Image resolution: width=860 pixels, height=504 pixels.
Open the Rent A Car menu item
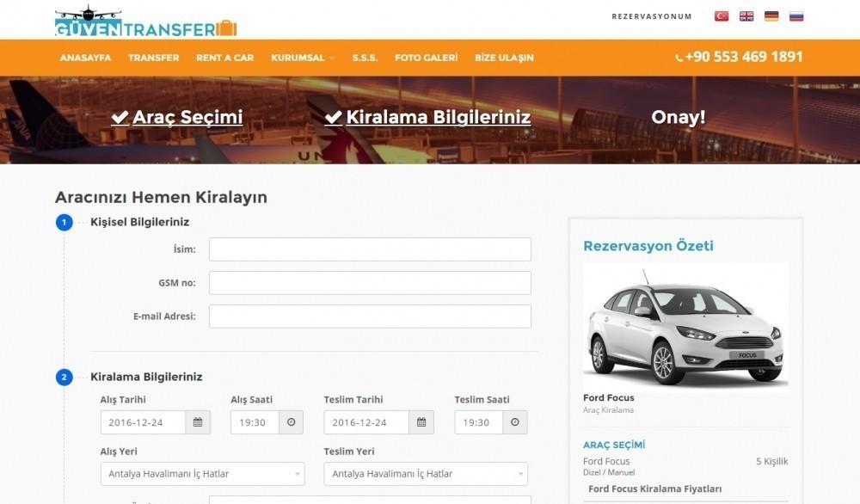tap(224, 58)
